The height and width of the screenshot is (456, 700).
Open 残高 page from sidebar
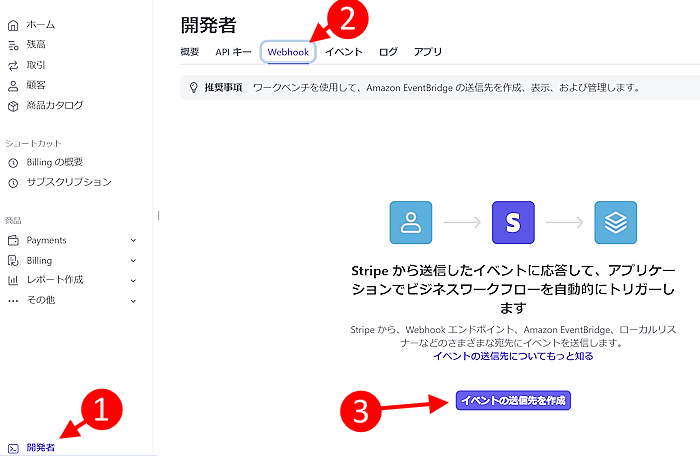tap(36, 45)
